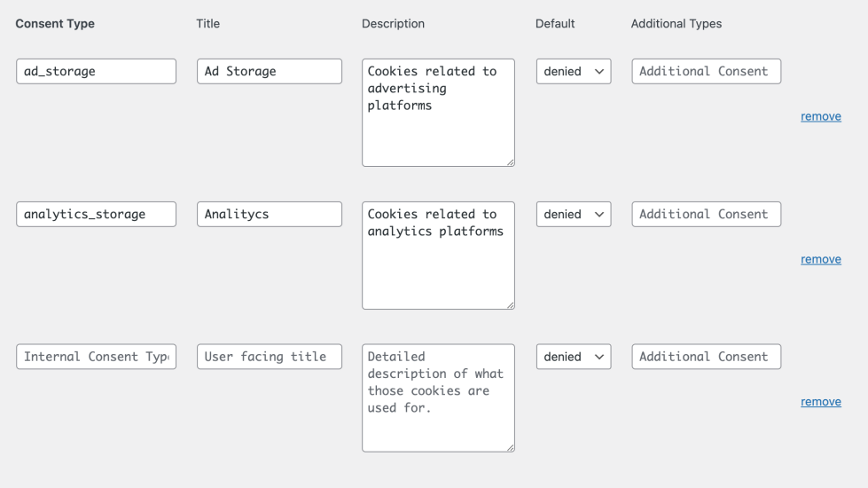Grab resize handle of analytics description textarea
Image resolution: width=868 pixels, height=488 pixels.
pos(511,305)
